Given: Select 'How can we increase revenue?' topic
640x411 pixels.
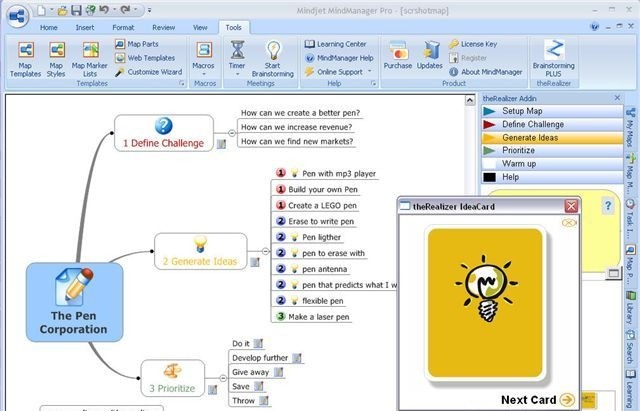Looking at the screenshot, I should 297,127.
